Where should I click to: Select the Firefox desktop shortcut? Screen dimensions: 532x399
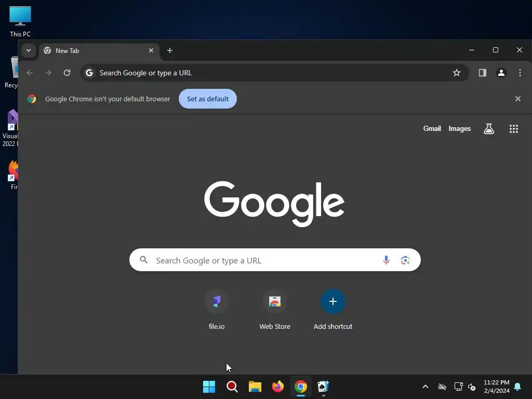coord(13,175)
